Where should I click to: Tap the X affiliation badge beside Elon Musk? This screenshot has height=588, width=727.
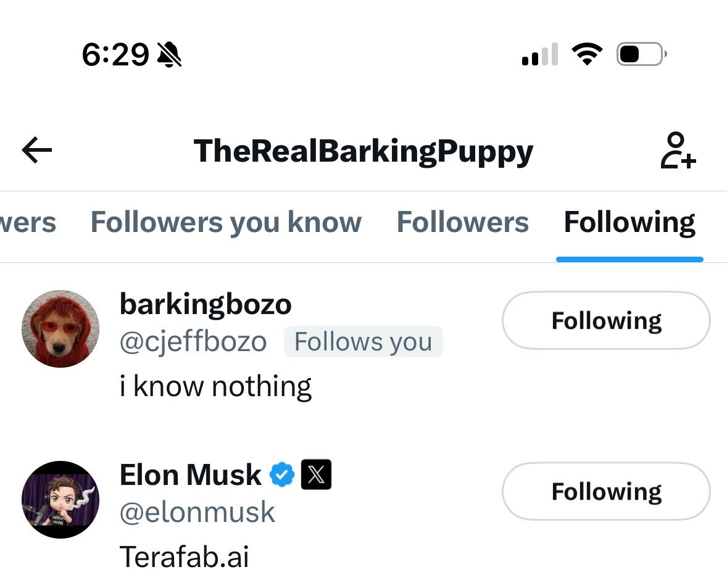316,475
